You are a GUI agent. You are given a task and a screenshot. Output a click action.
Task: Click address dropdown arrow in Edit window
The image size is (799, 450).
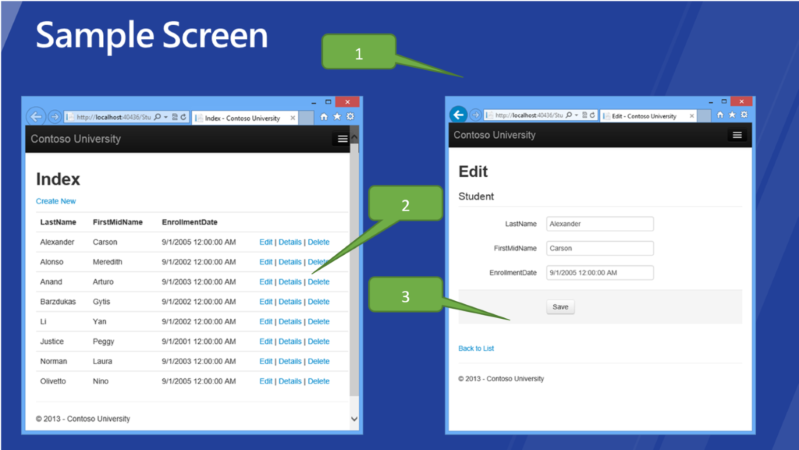[x=576, y=115]
